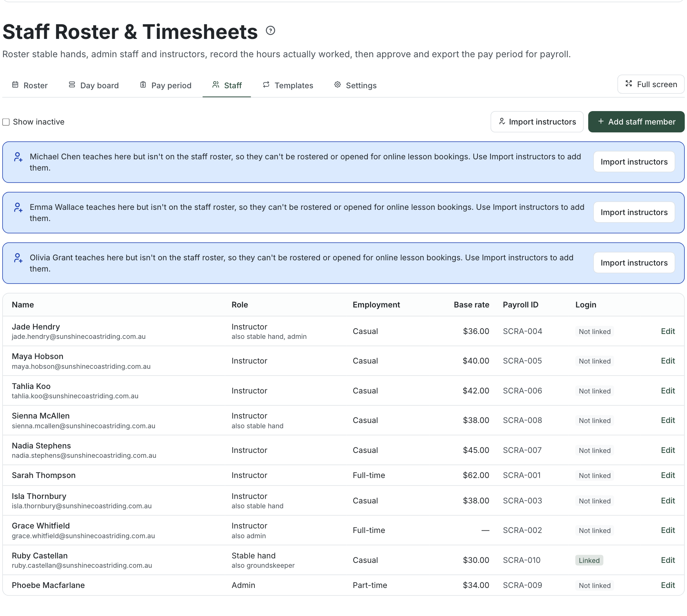Click the Payroll ID column header

pos(520,305)
